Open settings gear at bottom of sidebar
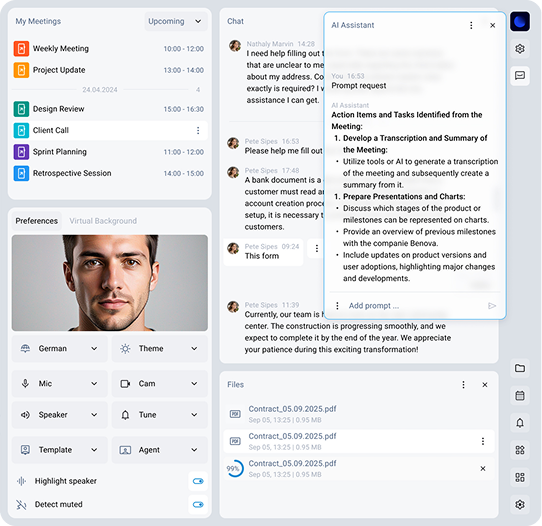542x526 pixels. pos(520,505)
